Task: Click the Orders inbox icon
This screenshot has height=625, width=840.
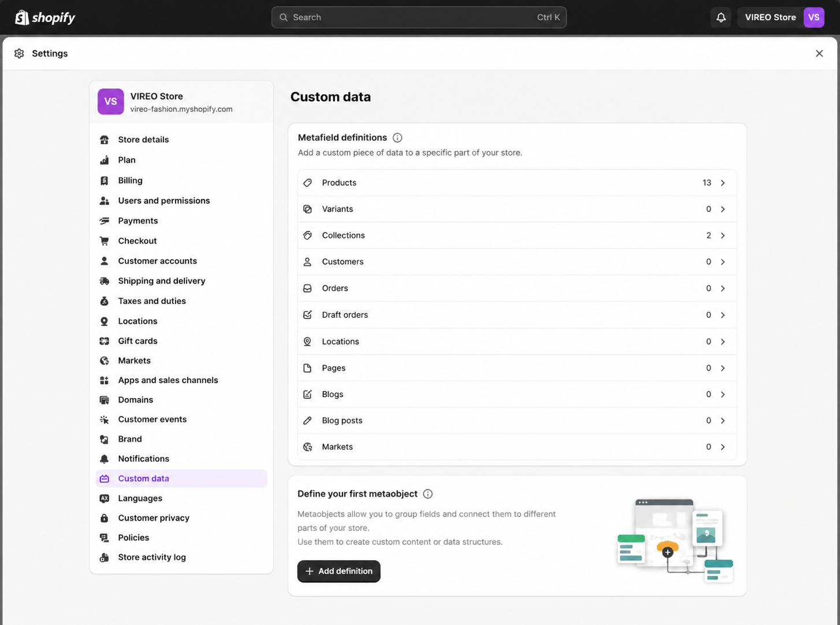Action: pos(307,288)
